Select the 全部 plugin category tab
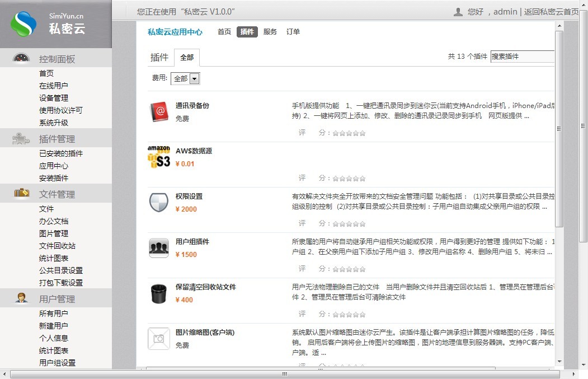Image resolution: width=588 pixels, height=379 pixels. (187, 58)
